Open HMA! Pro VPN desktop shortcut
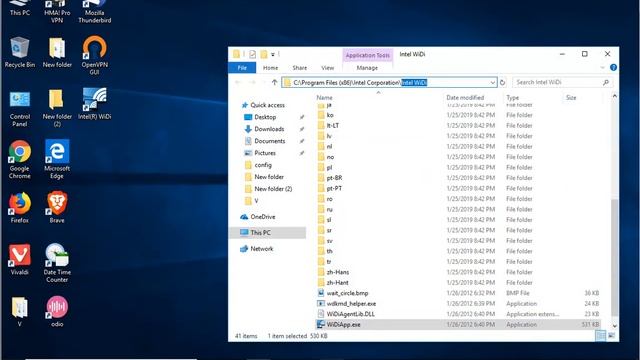This screenshot has width=640, height=360. 57,11
